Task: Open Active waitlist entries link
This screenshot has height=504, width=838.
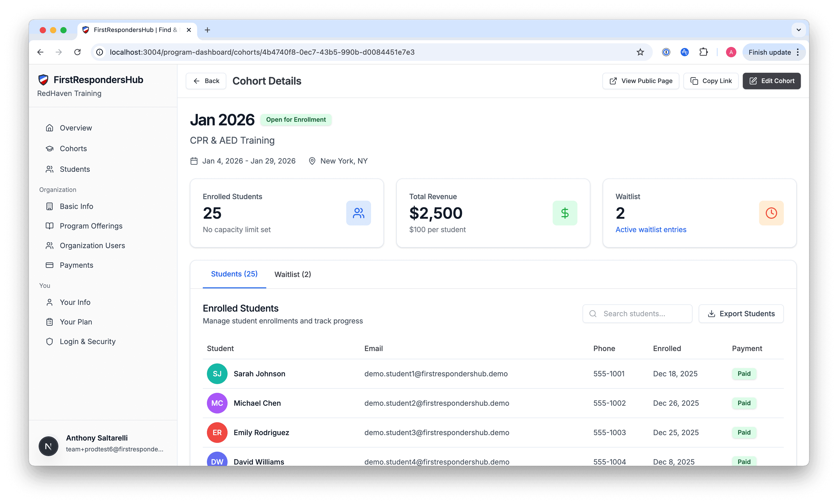Action: (x=650, y=230)
